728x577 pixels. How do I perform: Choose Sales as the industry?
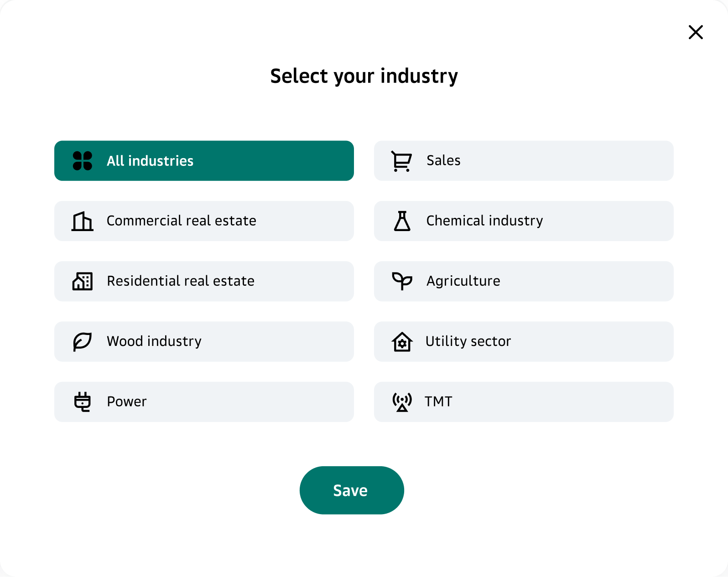pos(443,160)
